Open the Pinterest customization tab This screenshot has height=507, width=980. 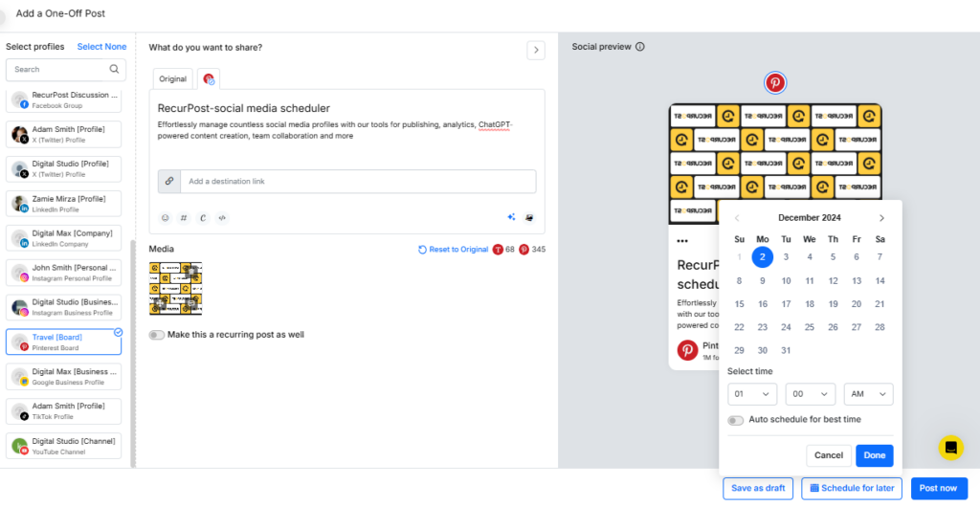click(x=209, y=78)
